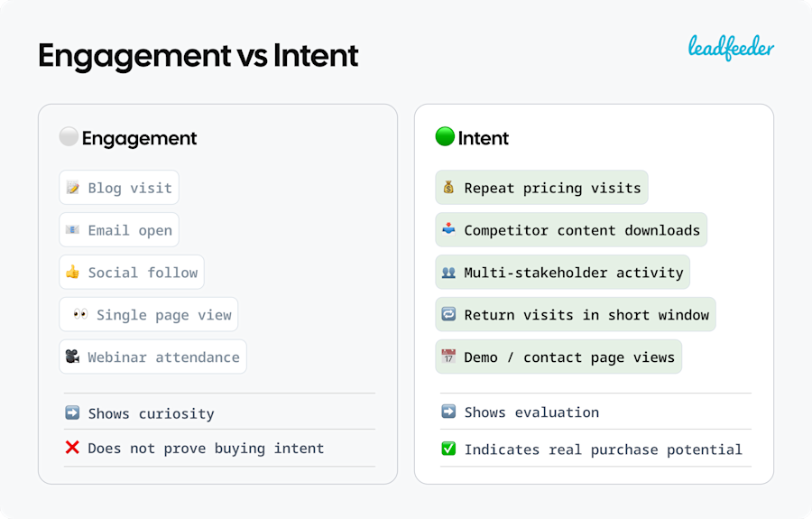Click the calendar icon
The height and width of the screenshot is (519, 812).
tap(448, 357)
